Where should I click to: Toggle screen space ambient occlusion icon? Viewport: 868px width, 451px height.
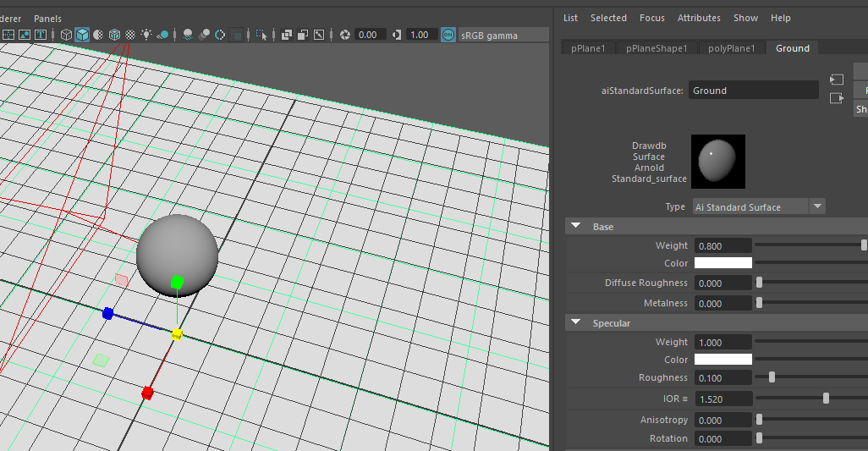click(188, 35)
